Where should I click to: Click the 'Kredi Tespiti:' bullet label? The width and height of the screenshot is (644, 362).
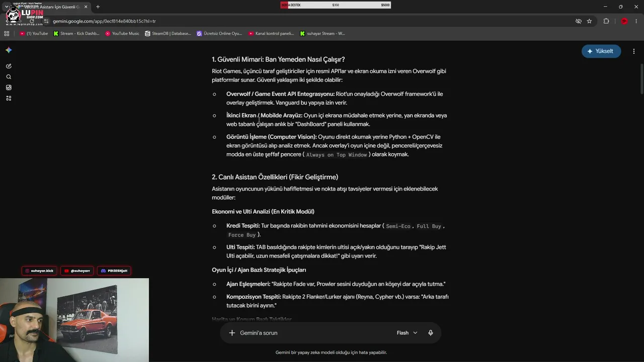(243, 226)
